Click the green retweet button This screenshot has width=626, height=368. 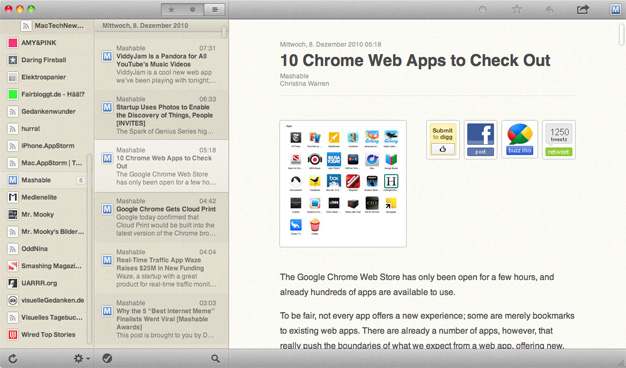click(559, 152)
